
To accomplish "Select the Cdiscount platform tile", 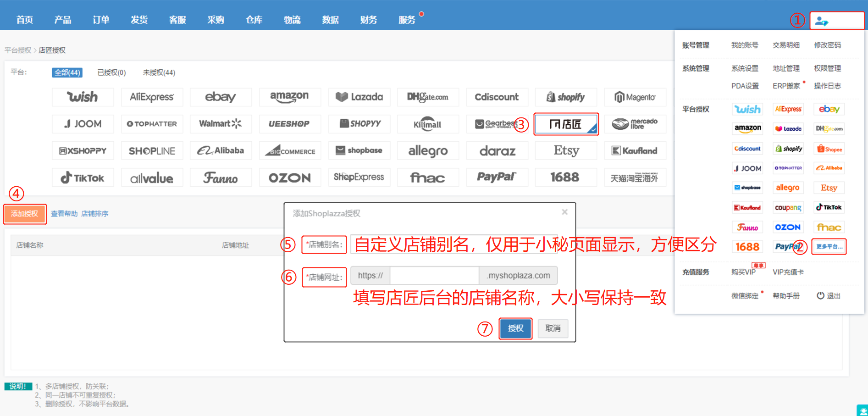I will coord(497,97).
